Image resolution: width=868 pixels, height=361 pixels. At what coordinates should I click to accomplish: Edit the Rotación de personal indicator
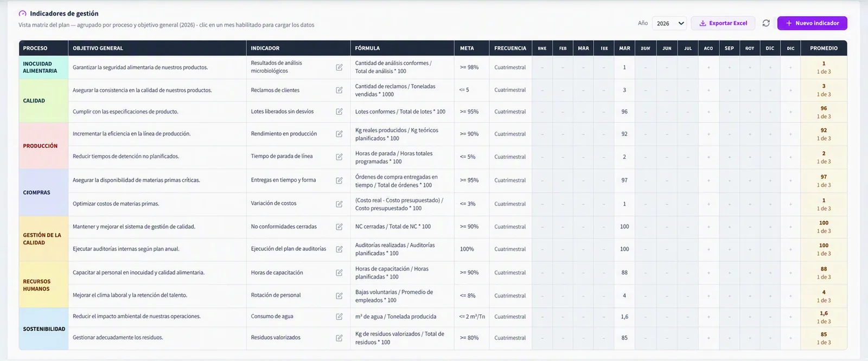pos(339,296)
